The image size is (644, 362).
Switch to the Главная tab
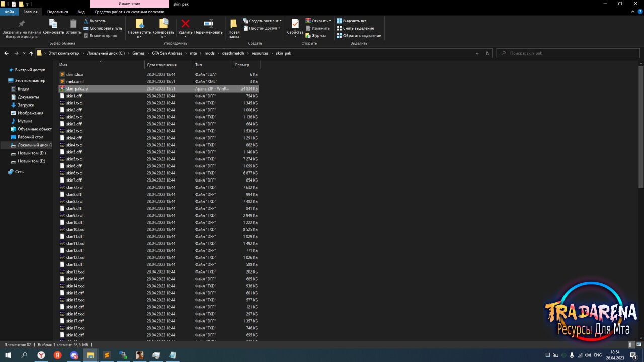click(x=30, y=12)
